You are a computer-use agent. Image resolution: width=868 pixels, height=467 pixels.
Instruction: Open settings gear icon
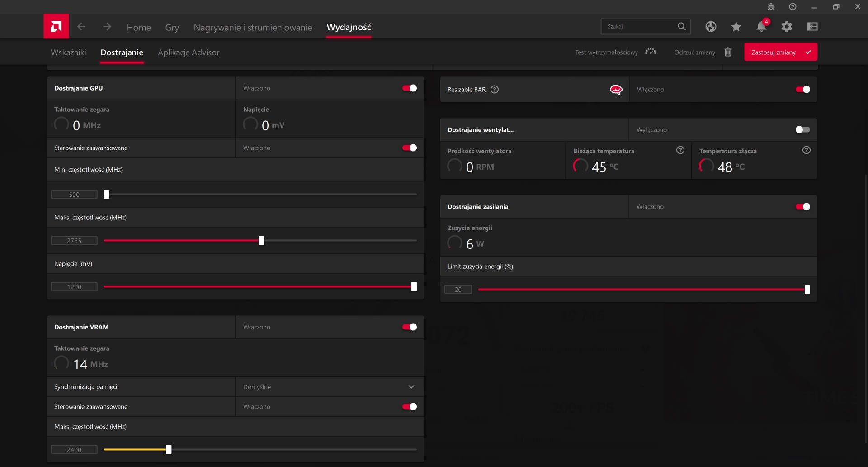pos(787,27)
